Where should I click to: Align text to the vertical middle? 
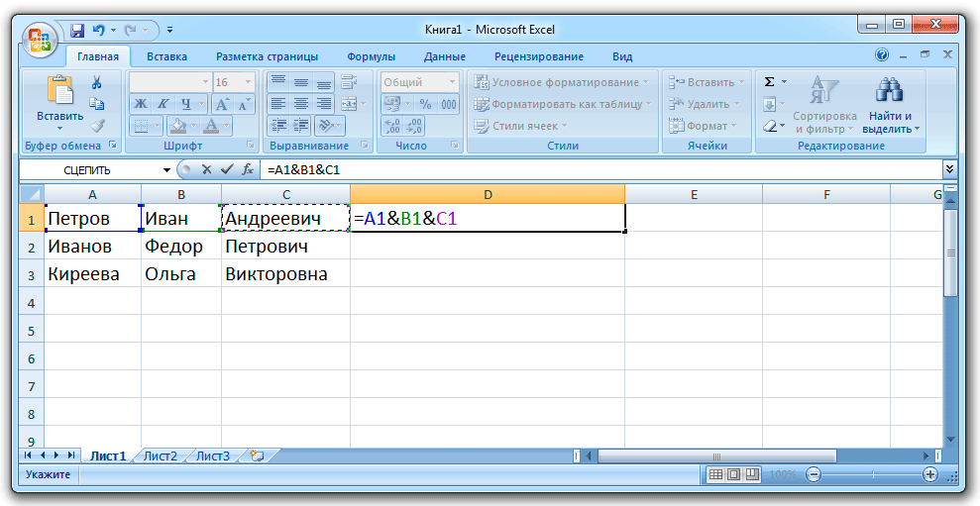[300, 82]
